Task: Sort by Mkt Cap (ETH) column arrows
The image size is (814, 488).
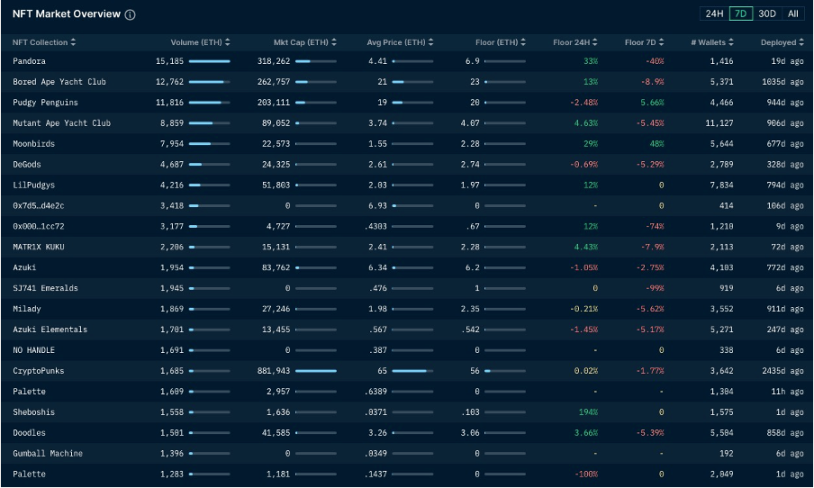Action: click(334, 43)
